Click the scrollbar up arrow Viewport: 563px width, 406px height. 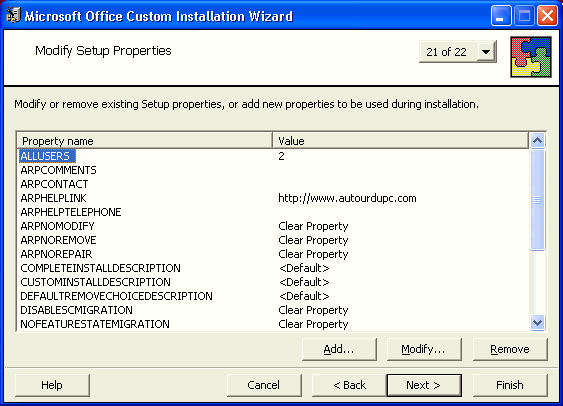click(538, 140)
